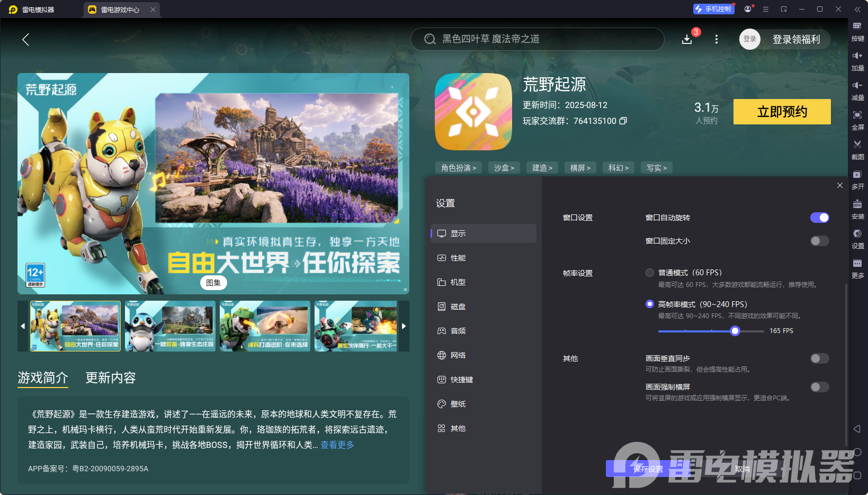Open 多开 multi-instance manager
This screenshot has height=495, width=868.
click(858, 180)
